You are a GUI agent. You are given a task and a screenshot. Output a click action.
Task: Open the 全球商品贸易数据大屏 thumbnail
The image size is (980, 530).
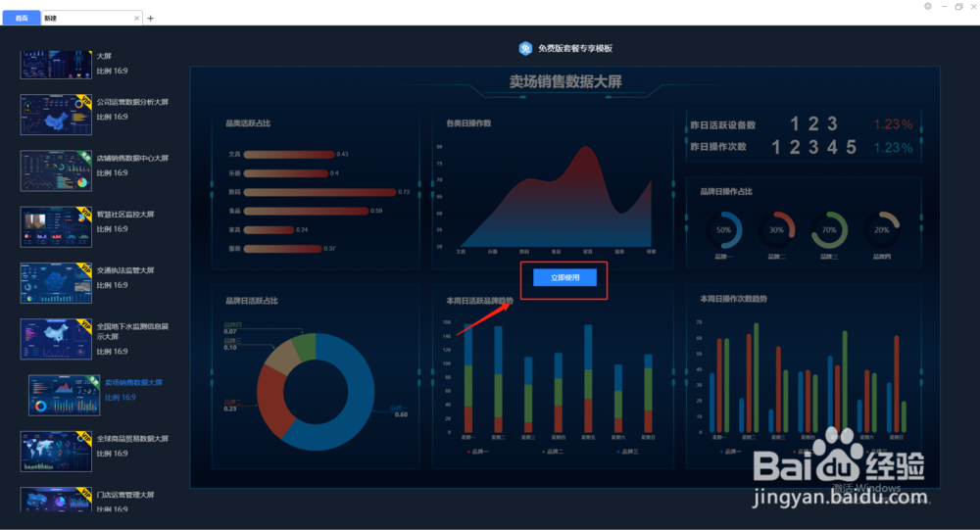point(56,452)
